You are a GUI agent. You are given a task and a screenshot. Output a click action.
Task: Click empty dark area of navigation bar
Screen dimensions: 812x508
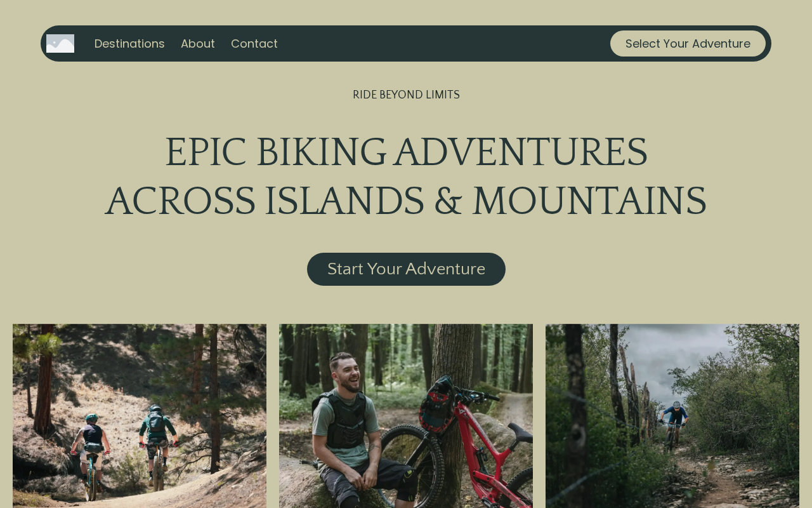pos(444,44)
